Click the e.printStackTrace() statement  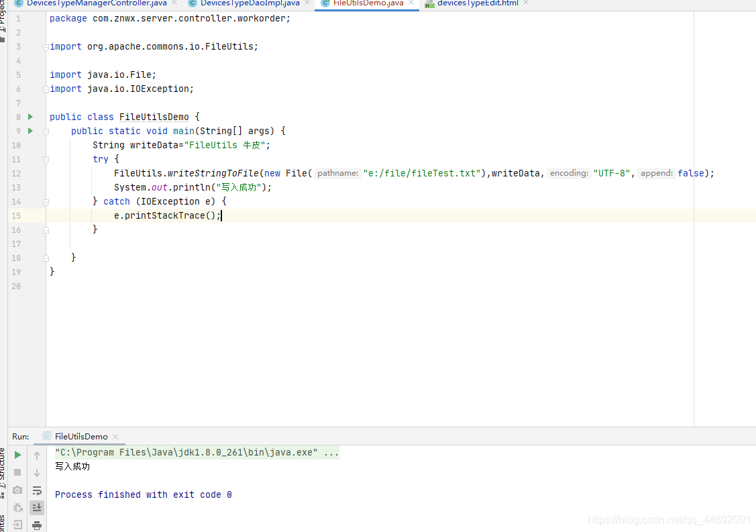(x=167, y=215)
